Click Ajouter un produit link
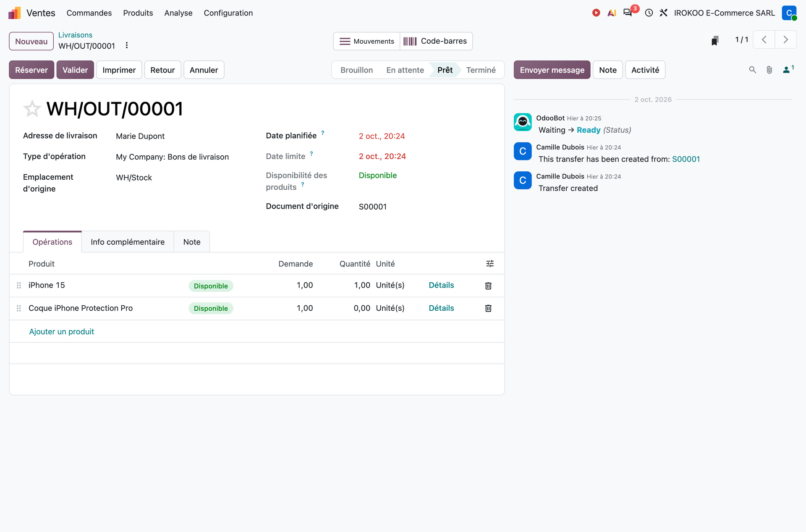This screenshot has height=532, width=806. [x=62, y=332]
